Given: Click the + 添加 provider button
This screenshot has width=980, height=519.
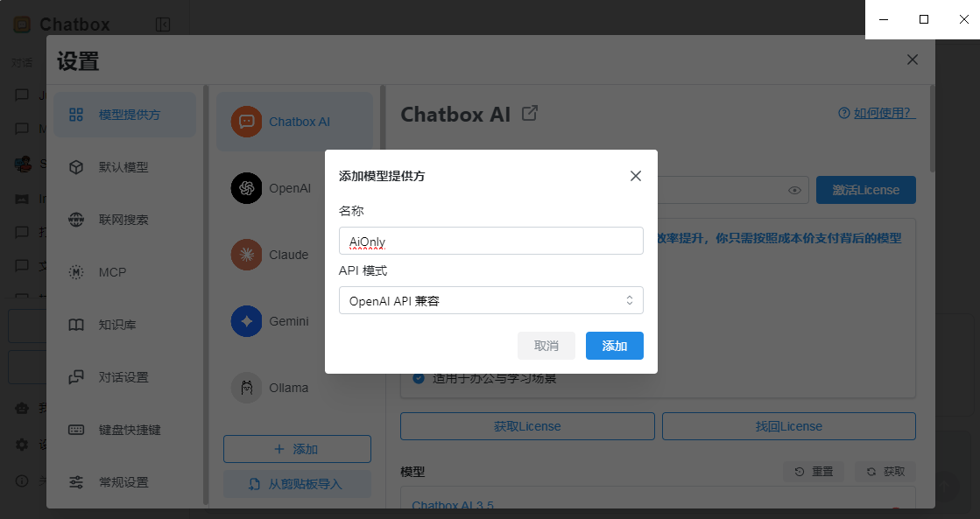Looking at the screenshot, I should pos(297,449).
